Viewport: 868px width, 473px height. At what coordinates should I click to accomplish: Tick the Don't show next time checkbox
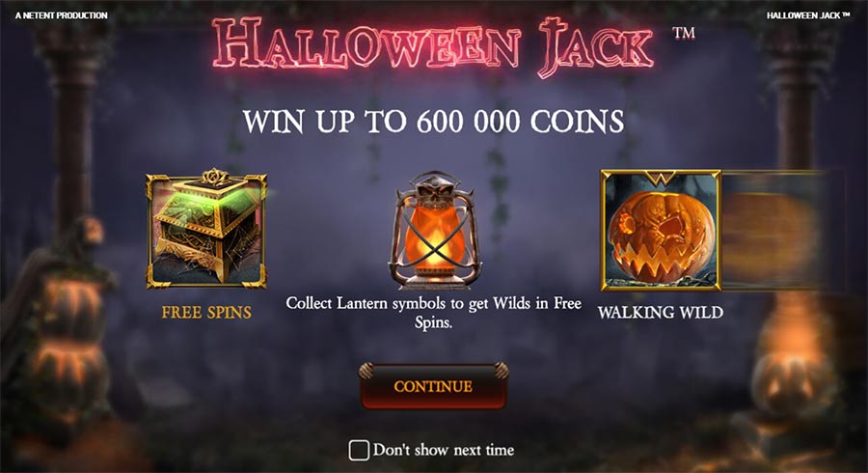click(x=359, y=450)
